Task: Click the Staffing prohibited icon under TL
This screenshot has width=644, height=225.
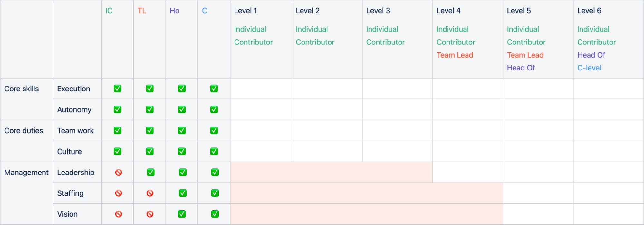Action: point(150,193)
